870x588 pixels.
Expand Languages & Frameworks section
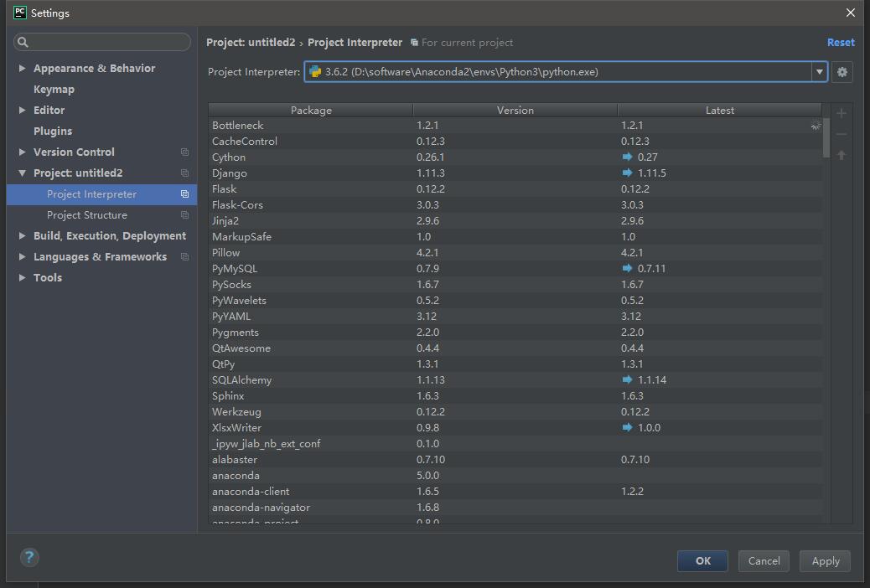click(22, 257)
